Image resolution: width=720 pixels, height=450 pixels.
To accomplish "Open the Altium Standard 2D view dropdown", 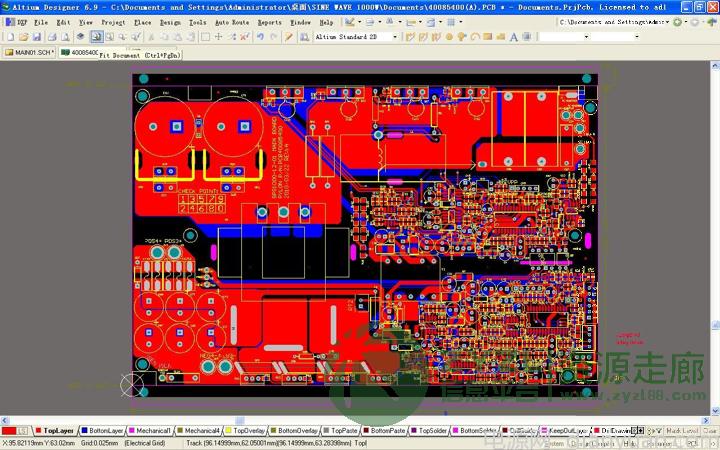I will pos(394,37).
